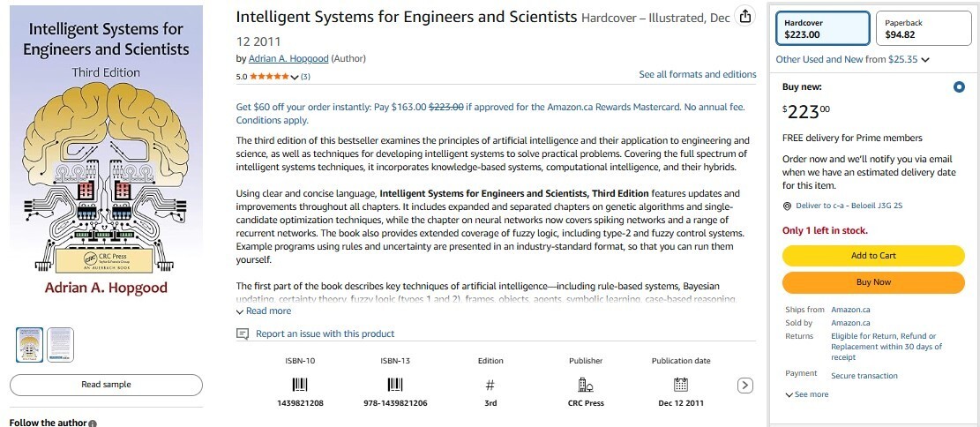Choose the Hardcover $223.00 format option
The image size is (980, 427).
[822, 28]
